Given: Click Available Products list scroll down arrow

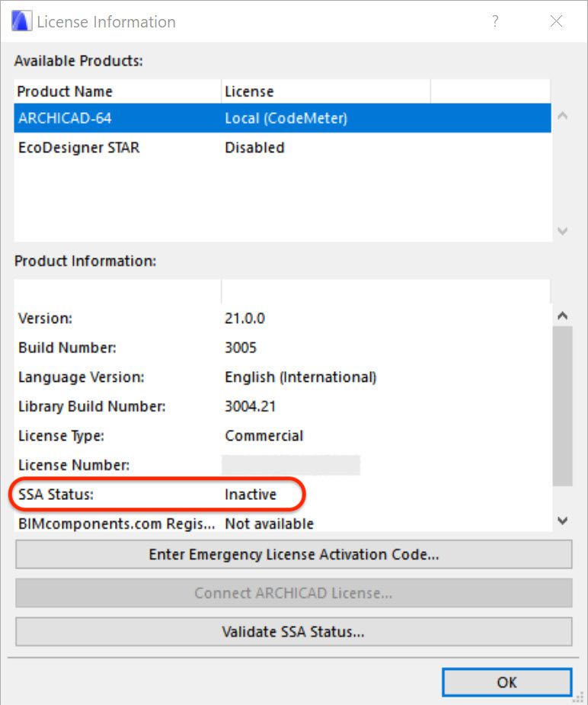Looking at the screenshot, I should tap(562, 231).
